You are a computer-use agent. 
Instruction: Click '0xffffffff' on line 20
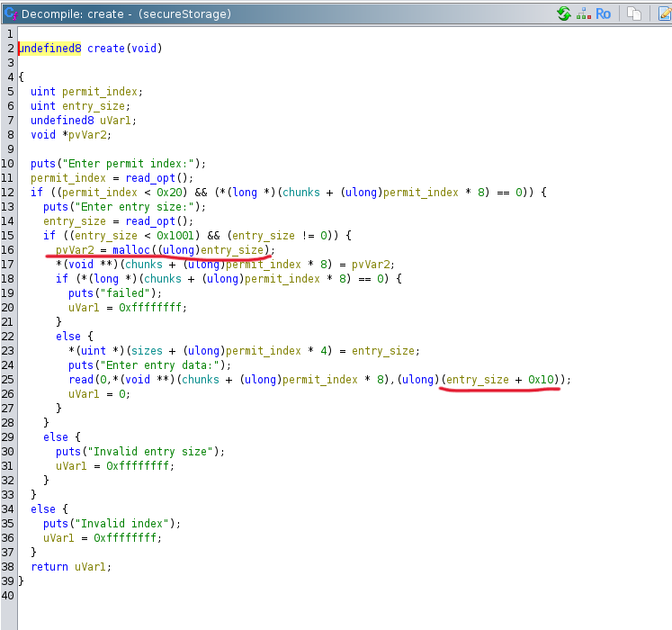point(150,308)
